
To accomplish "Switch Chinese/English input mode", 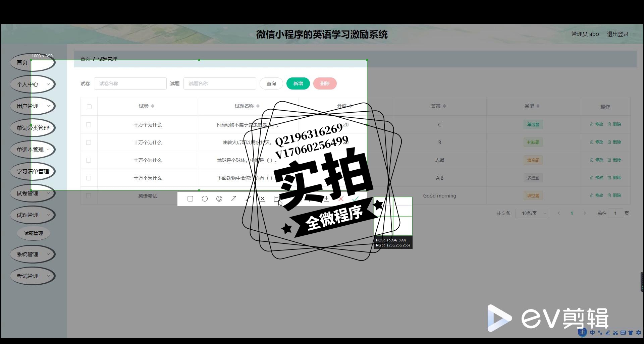I will pos(592,333).
